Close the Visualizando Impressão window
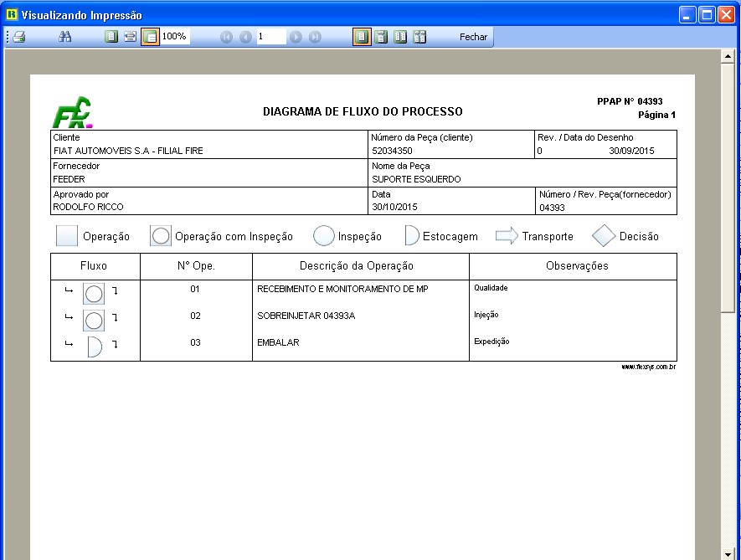The height and width of the screenshot is (560, 741). click(x=727, y=15)
